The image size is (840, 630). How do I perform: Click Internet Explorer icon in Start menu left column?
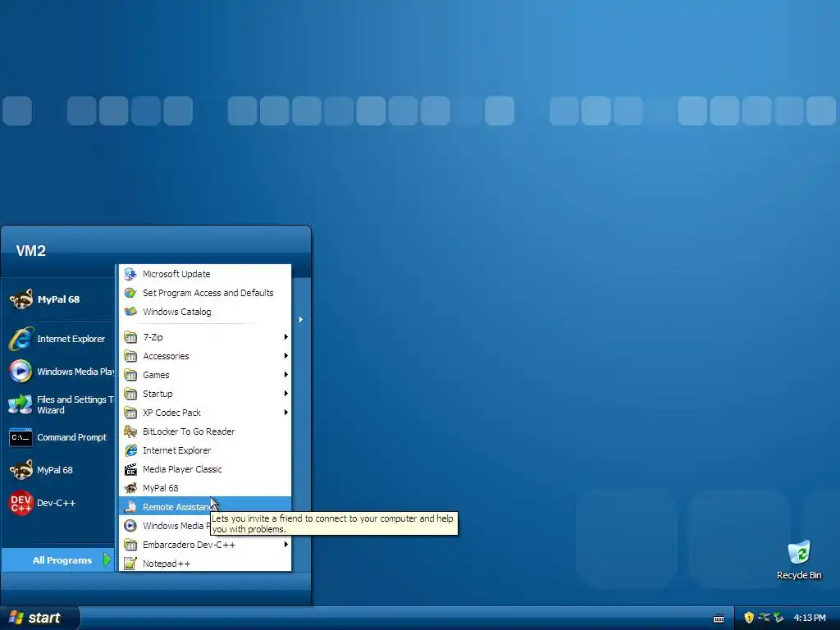(21, 339)
